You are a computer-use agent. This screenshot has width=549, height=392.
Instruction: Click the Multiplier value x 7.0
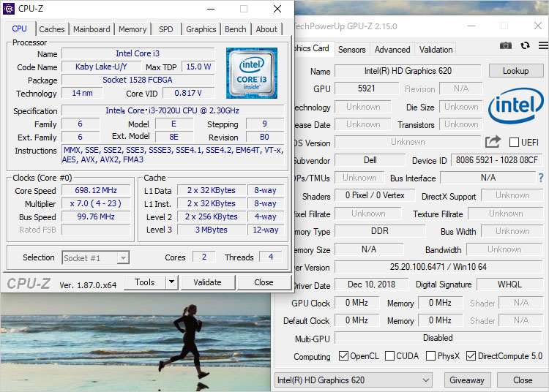click(x=96, y=203)
